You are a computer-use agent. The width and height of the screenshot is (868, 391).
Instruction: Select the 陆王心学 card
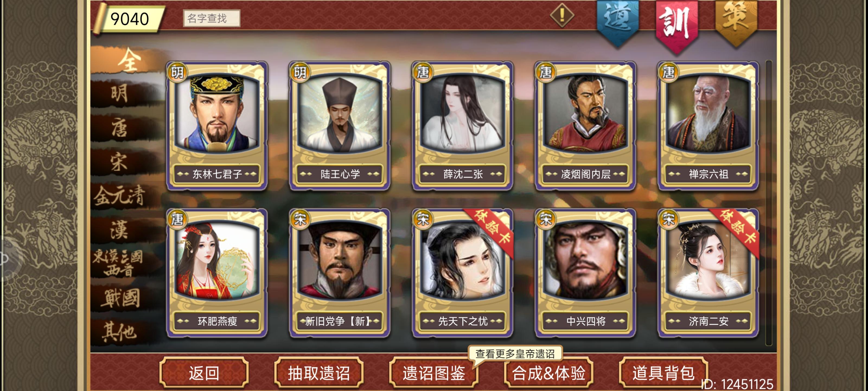click(x=340, y=126)
